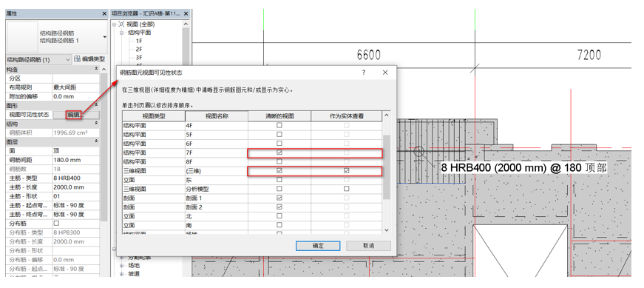Click the dialog table's scroll-down arrow
The width and height of the screenshot is (644, 288).
point(386,230)
